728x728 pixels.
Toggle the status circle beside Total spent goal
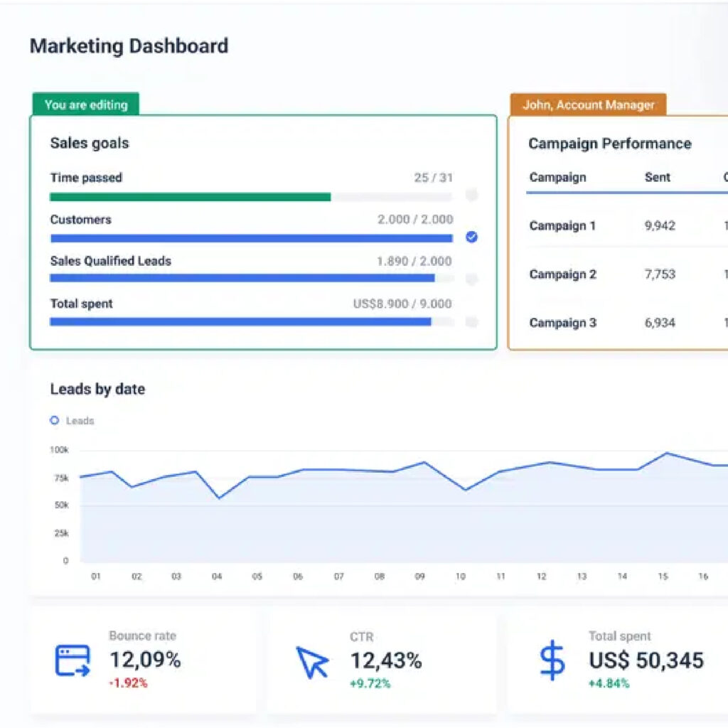pos(471,322)
